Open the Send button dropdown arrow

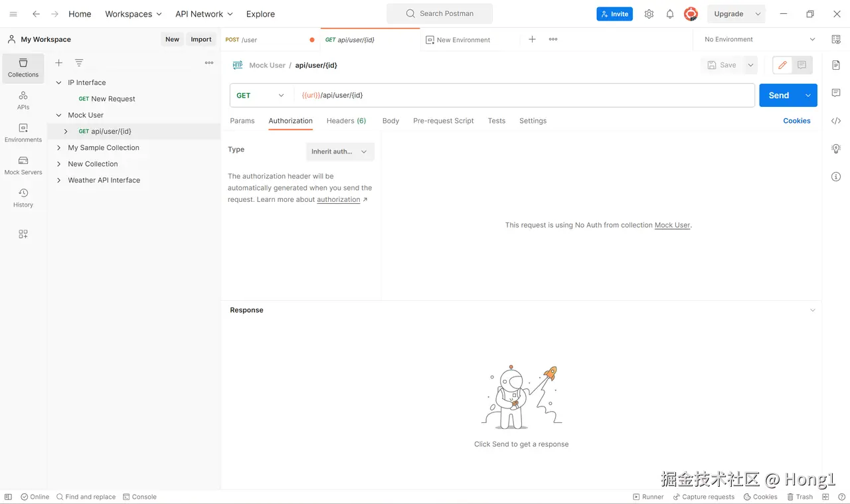(808, 96)
